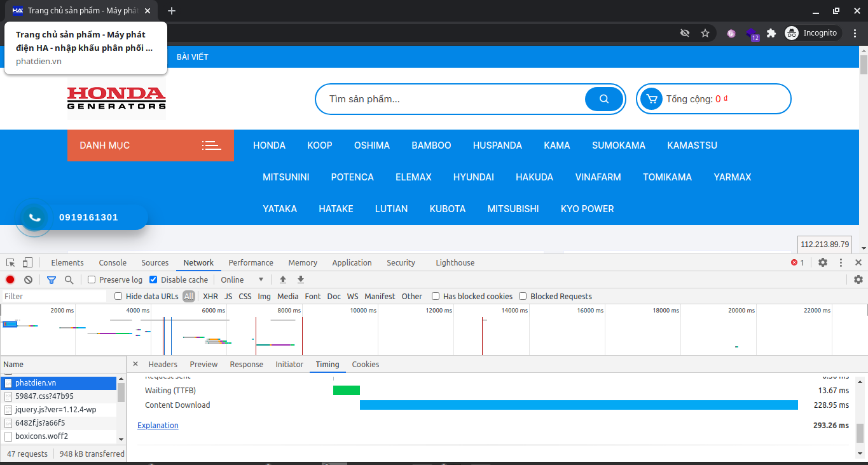The height and width of the screenshot is (465, 868).
Task: Enable Has blocked cookies filter
Action: pyautogui.click(x=436, y=296)
